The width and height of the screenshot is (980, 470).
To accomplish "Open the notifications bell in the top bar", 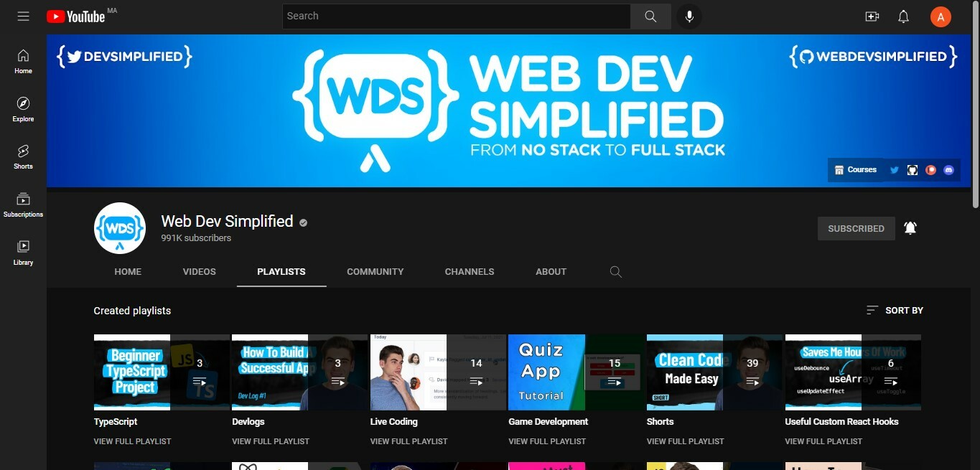I will 903,16.
